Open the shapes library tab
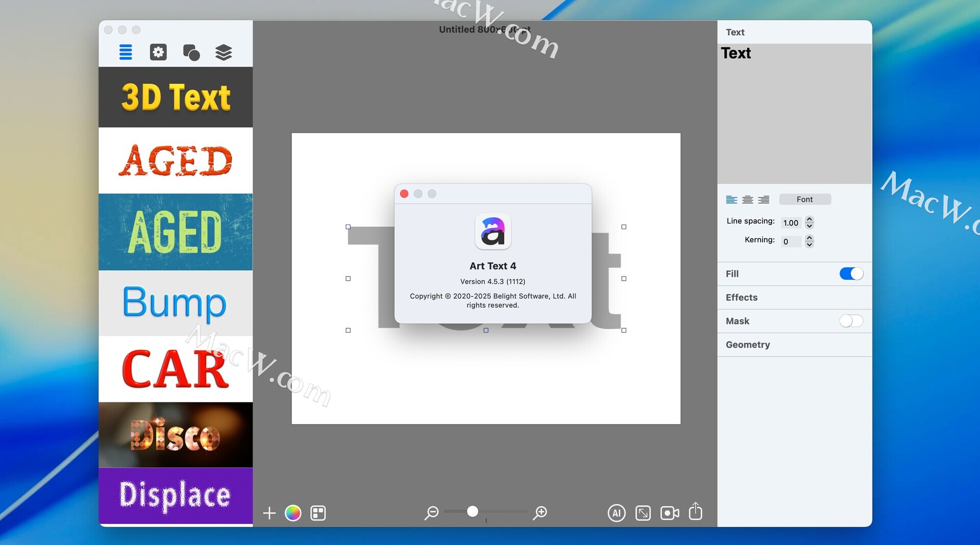The height and width of the screenshot is (545, 980). point(191,52)
